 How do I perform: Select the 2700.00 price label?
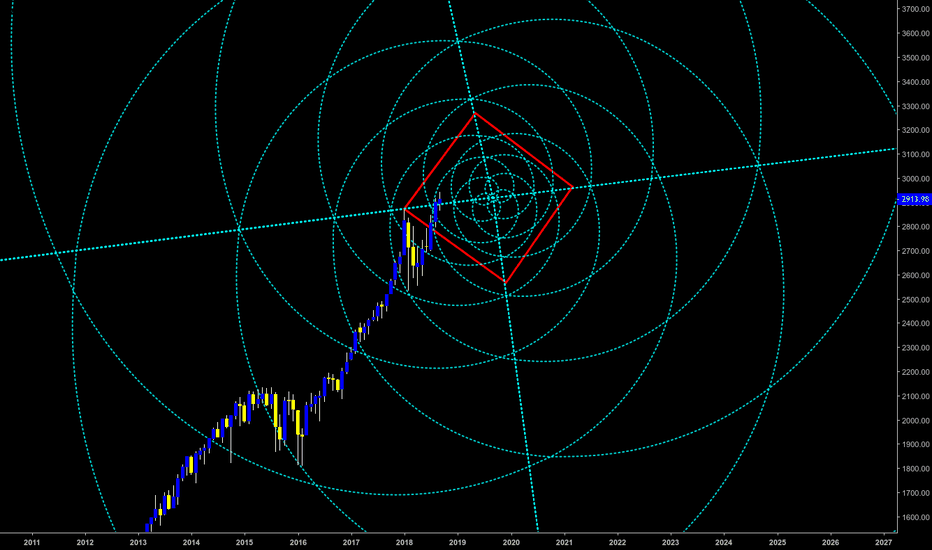[x=915, y=252]
